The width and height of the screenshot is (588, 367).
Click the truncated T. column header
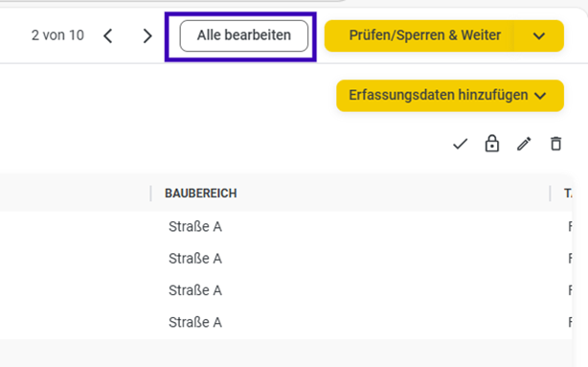pyautogui.click(x=568, y=194)
